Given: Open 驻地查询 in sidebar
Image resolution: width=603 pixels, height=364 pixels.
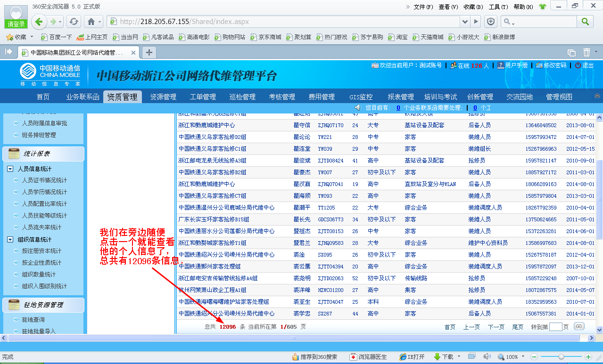Looking at the screenshot, I should 33,320.
